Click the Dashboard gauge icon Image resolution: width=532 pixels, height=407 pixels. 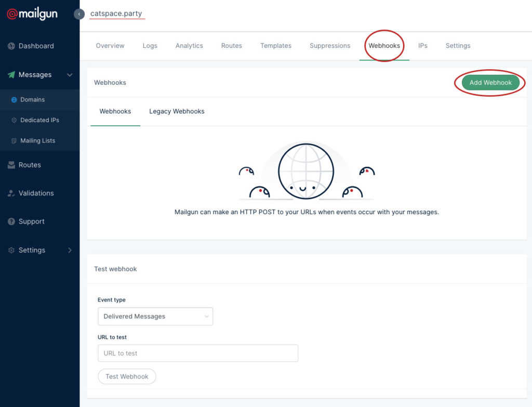11,46
